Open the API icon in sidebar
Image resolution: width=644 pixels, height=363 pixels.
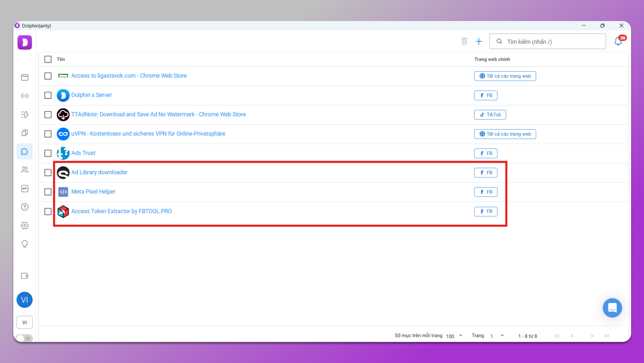pos(24,188)
